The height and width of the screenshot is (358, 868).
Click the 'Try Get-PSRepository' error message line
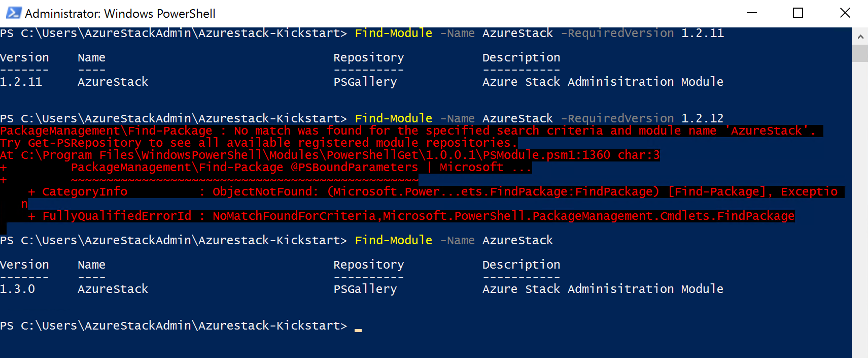[x=259, y=143]
